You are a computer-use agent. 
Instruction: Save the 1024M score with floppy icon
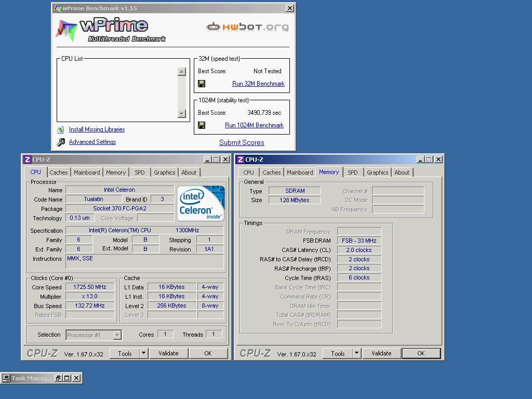point(202,125)
